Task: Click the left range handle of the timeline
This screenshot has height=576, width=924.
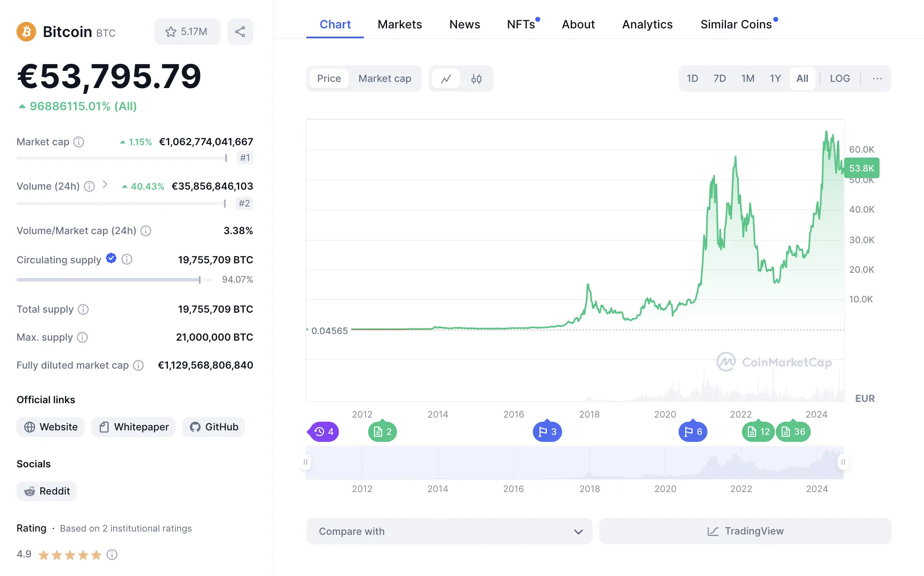Action: pos(306,462)
